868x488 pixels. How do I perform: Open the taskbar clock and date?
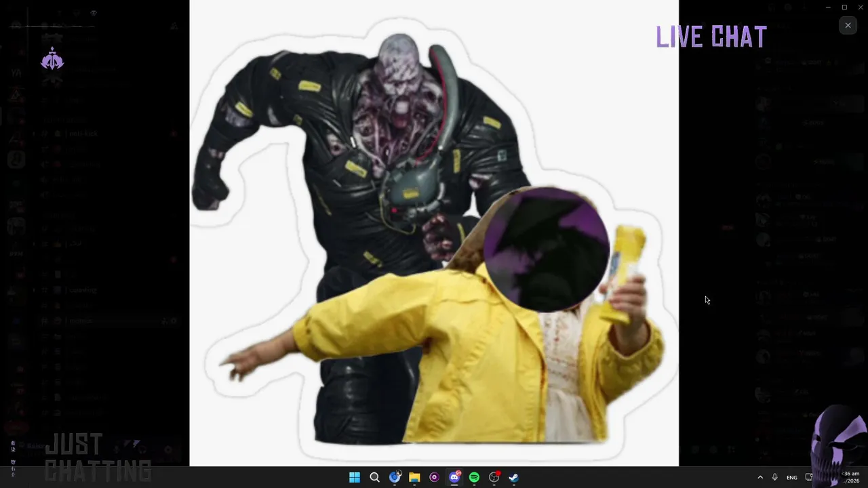pos(851,477)
